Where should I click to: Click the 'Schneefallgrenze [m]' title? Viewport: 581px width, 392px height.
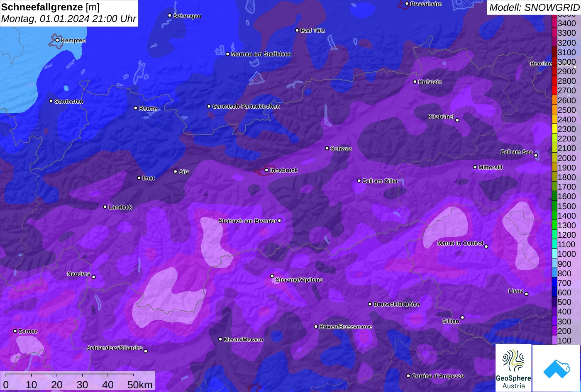[x=50, y=7]
